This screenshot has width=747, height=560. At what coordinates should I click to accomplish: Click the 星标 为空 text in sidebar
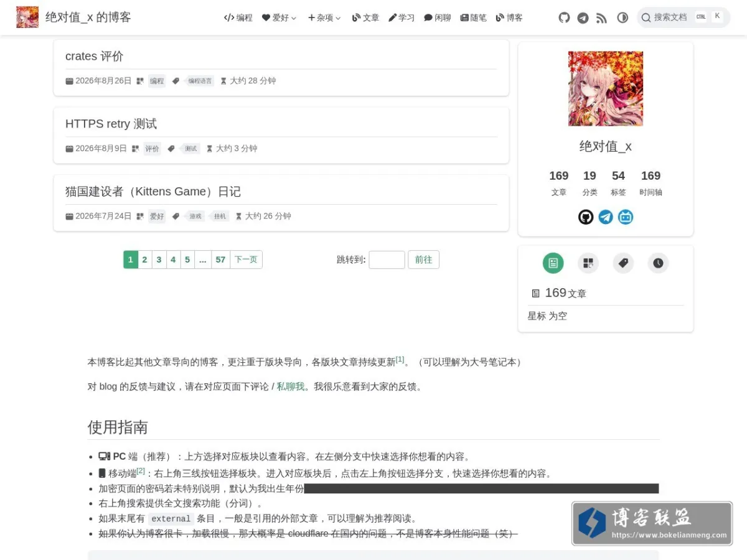[547, 316]
